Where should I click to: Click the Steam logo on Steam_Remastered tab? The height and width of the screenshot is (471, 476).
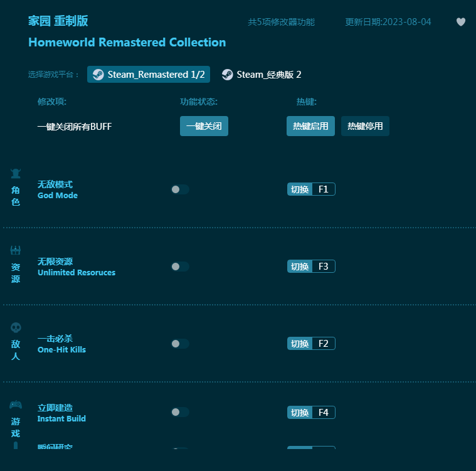[98, 75]
